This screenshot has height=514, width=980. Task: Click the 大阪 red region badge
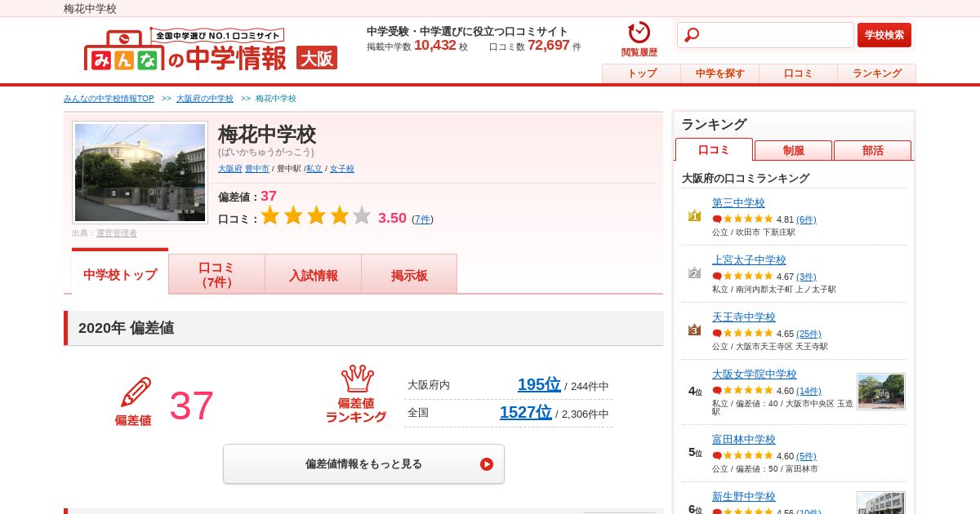click(x=317, y=58)
